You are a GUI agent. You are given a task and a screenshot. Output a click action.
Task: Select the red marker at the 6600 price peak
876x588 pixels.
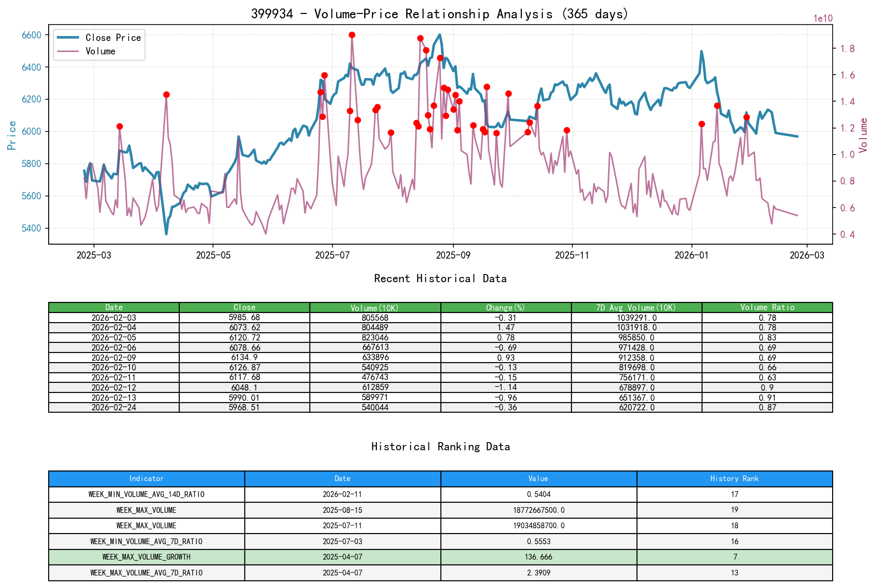(352, 34)
